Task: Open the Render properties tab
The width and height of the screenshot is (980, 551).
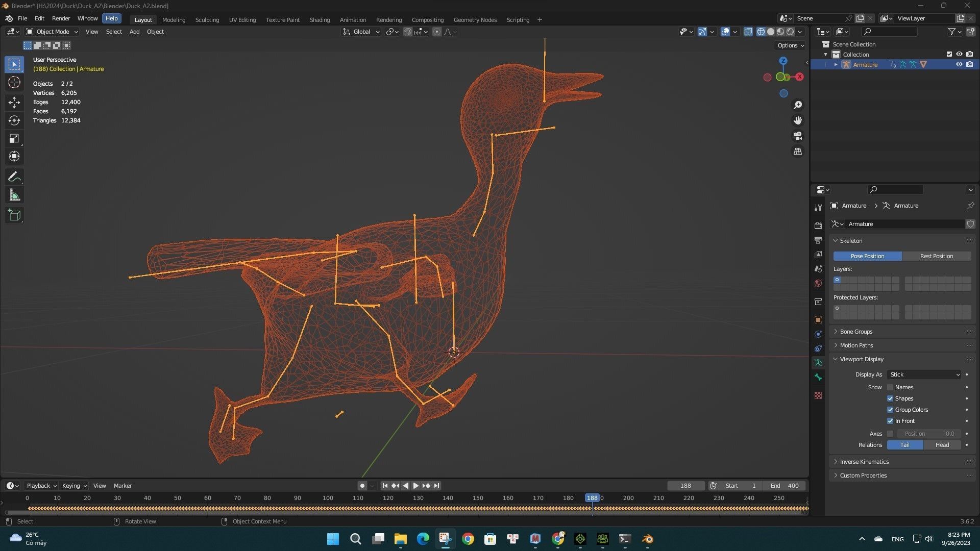Action: pyautogui.click(x=818, y=226)
